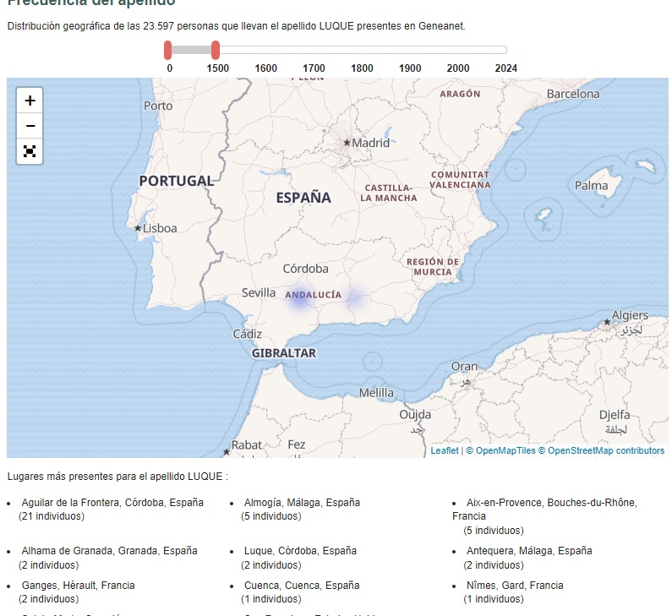Select Almogía, Málaga, España entry

[302, 503]
